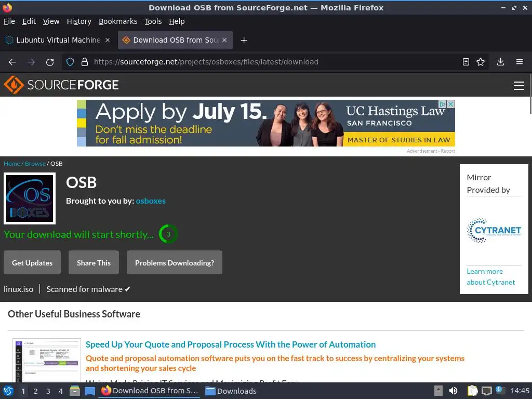Screen dimensions: 532x399
Task: Bookmark this page with the star icon
Action: (x=481, y=62)
